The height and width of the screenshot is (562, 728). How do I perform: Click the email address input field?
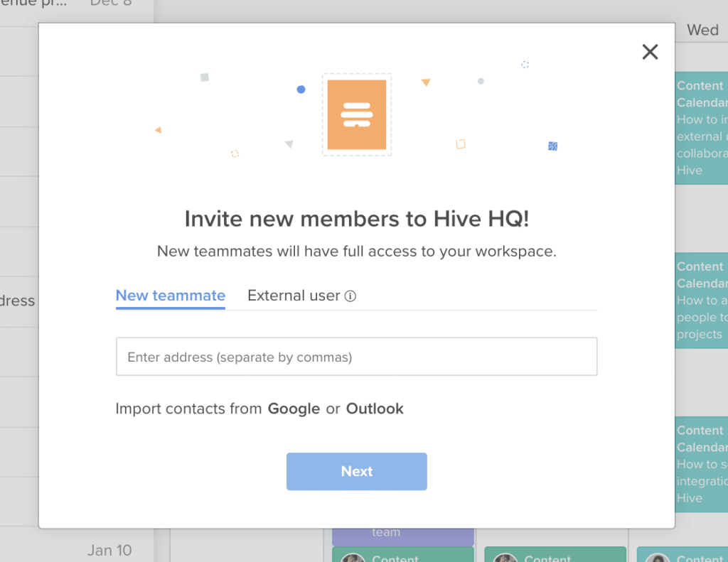tap(356, 356)
